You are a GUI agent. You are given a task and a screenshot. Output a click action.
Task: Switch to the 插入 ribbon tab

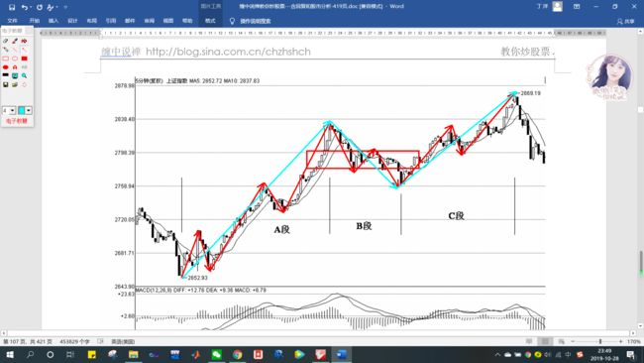(x=54, y=21)
